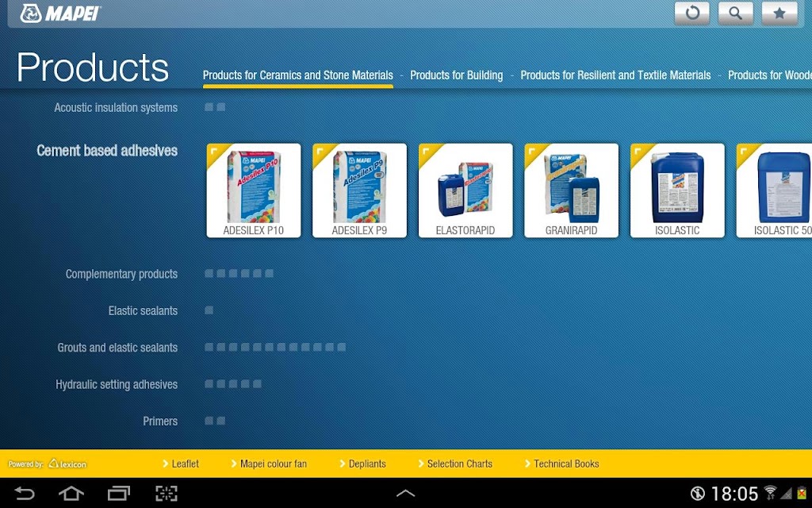
Task: Open the ISOLASTIC product card
Action: (677, 190)
